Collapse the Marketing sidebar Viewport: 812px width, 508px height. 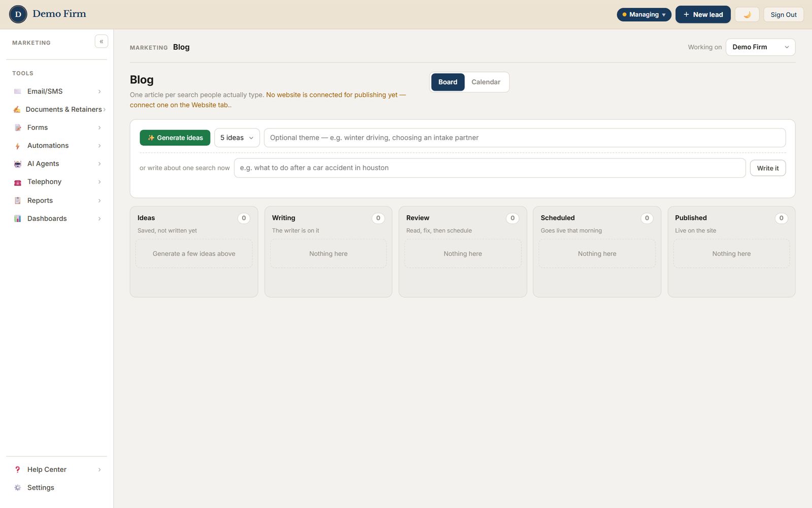pos(101,42)
